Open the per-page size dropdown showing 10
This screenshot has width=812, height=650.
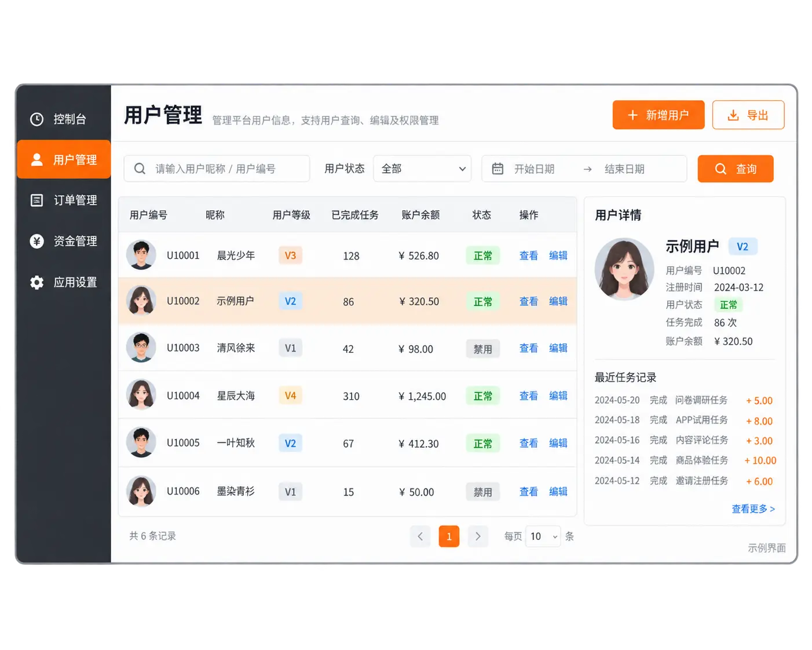click(x=543, y=536)
